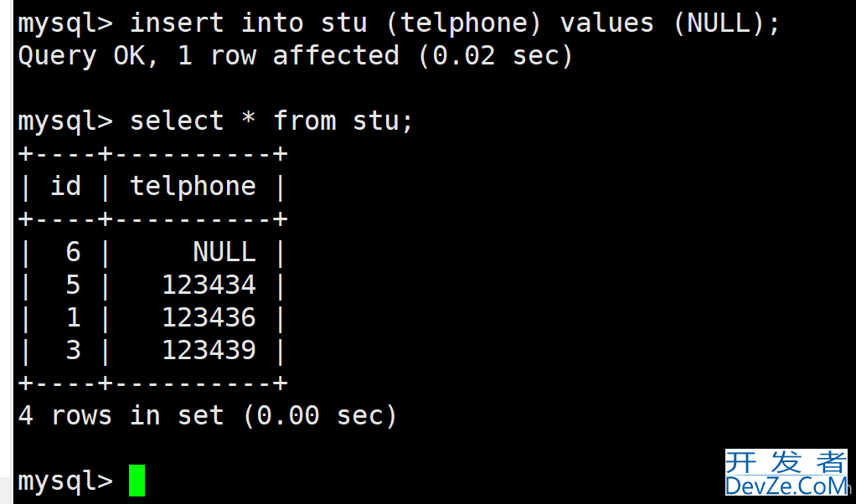Viewport: 856px width, 504px height.
Task: Select the NULL value in telphone column
Action: tap(224, 253)
